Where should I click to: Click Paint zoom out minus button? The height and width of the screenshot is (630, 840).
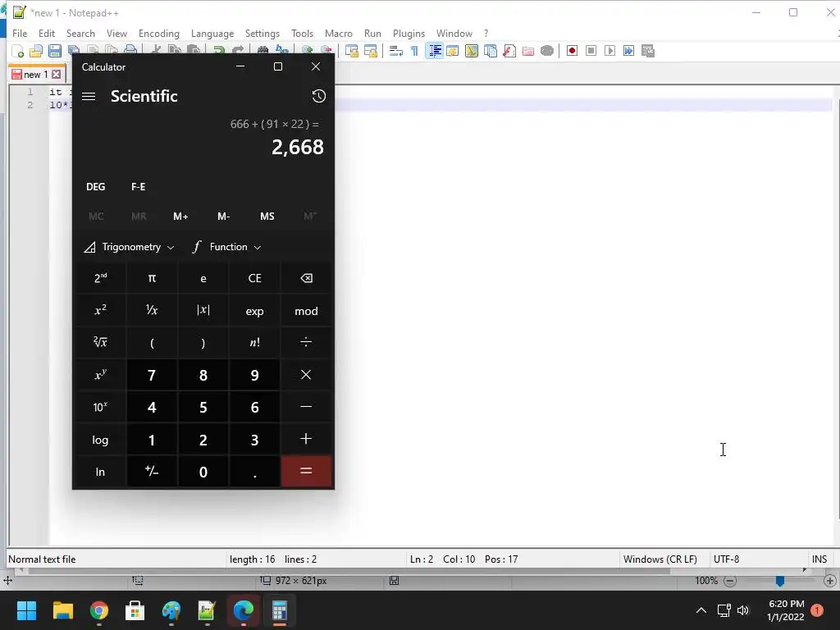729,581
